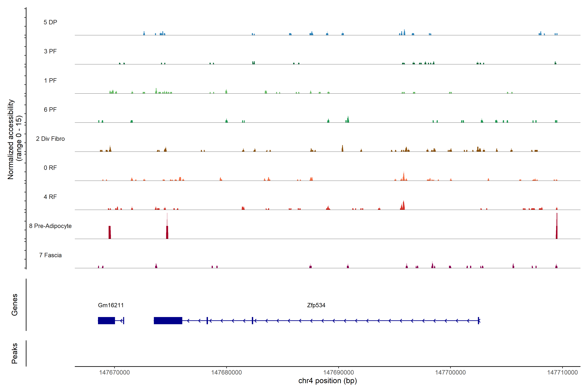Click the 4 RF track label
Screen dimensions: 588x392
click(50, 197)
